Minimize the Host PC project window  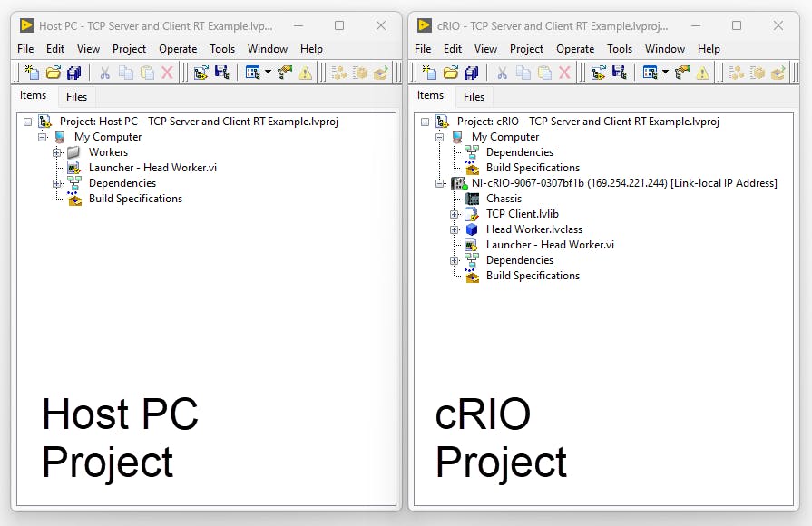[298, 25]
